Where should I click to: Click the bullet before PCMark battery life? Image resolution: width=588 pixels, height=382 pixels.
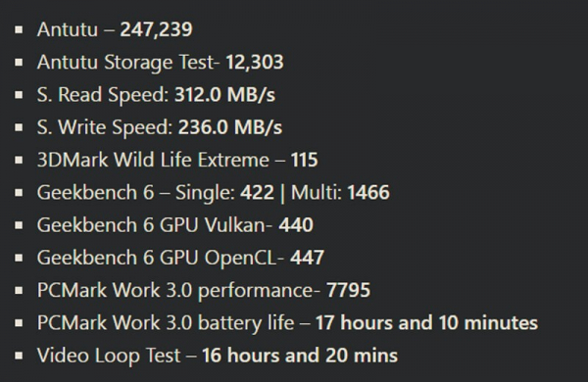coord(19,323)
